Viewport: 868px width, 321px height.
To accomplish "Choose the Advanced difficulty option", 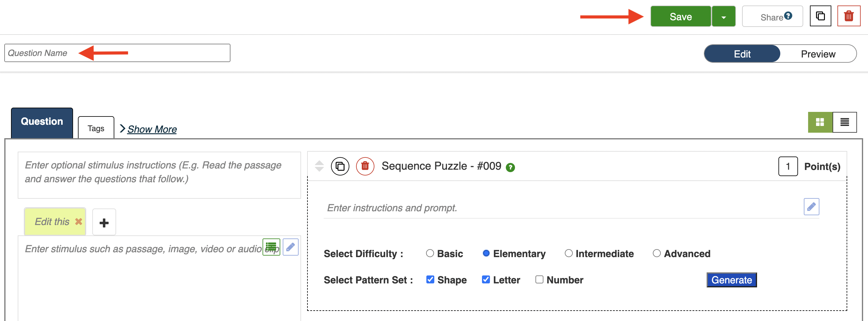I will coord(657,253).
